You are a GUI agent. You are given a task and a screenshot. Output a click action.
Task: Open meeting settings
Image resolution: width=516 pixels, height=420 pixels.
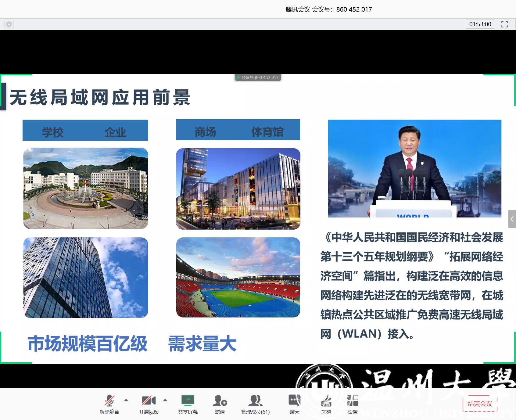coord(353,403)
